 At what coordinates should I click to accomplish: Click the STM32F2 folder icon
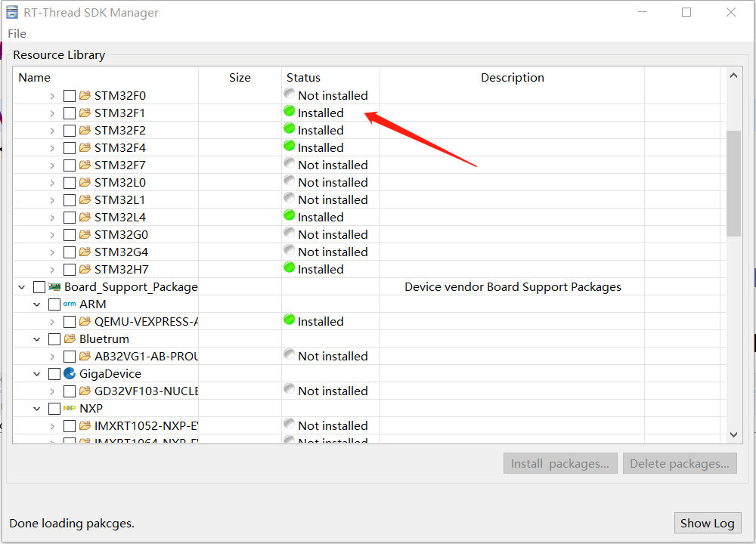pos(85,130)
